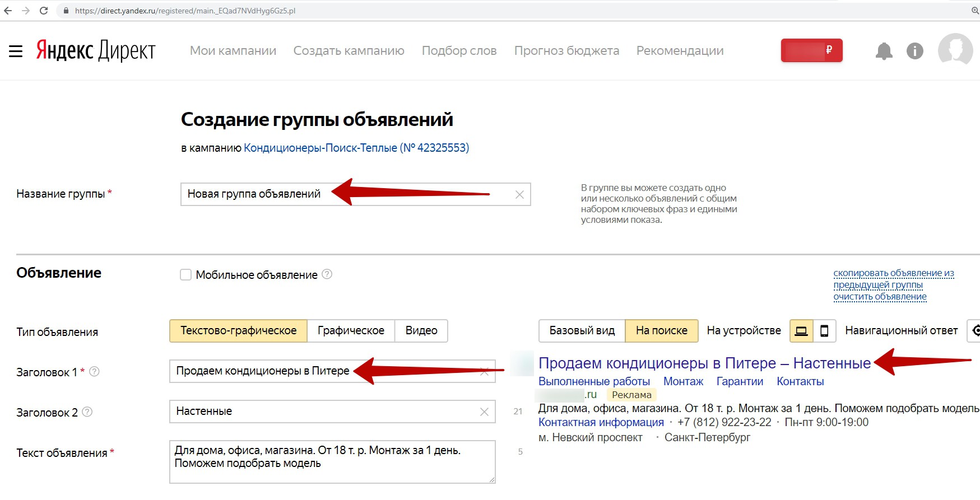Select Текстово-графическое ad type
980x500 pixels.
[x=238, y=331]
